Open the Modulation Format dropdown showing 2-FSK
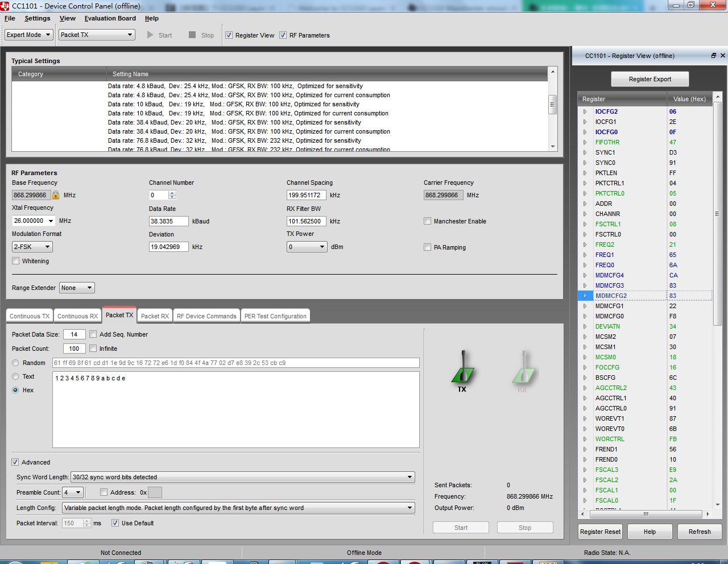Image resolution: width=728 pixels, height=564 pixels. [32, 247]
